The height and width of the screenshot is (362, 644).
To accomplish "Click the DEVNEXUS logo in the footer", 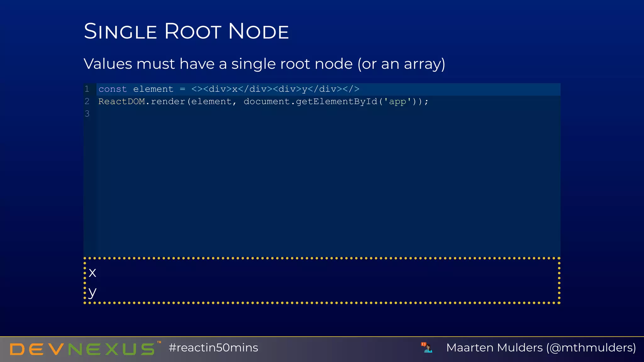I will pyautogui.click(x=86, y=348).
